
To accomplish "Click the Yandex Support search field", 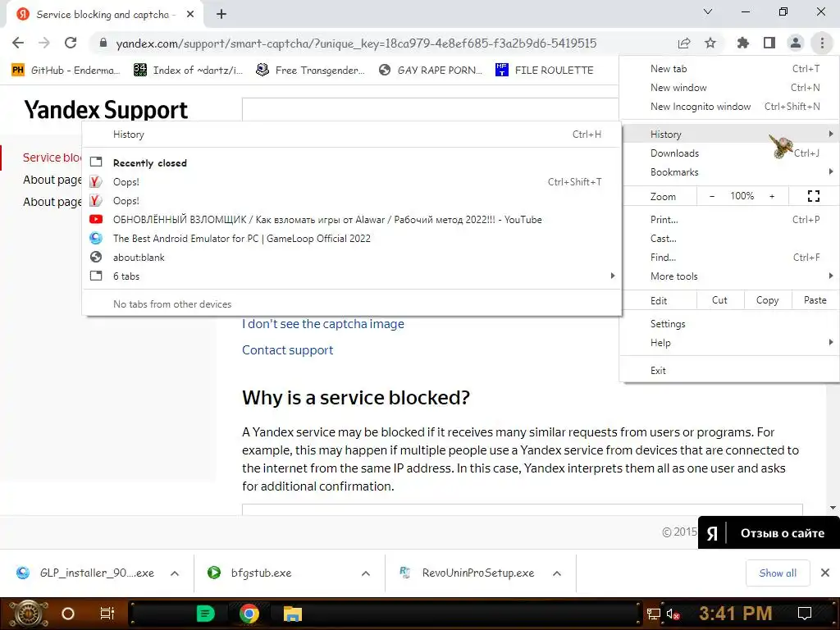I will 430,109.
